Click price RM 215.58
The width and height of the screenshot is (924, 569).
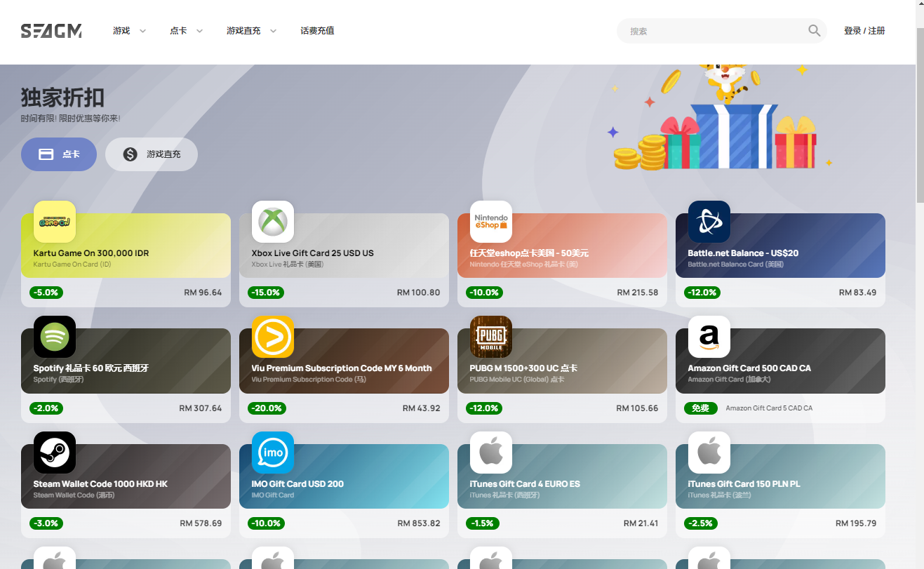click(637, 293)
